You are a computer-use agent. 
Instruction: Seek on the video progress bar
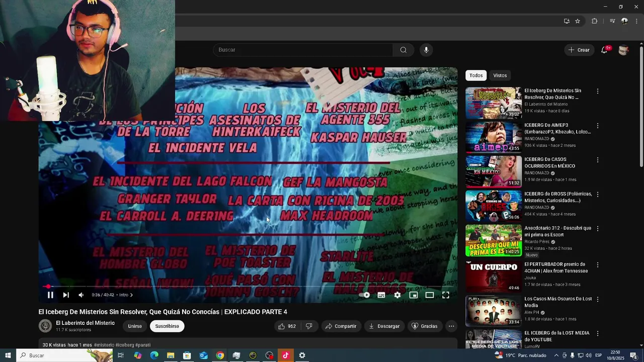(x=248, y=287)
